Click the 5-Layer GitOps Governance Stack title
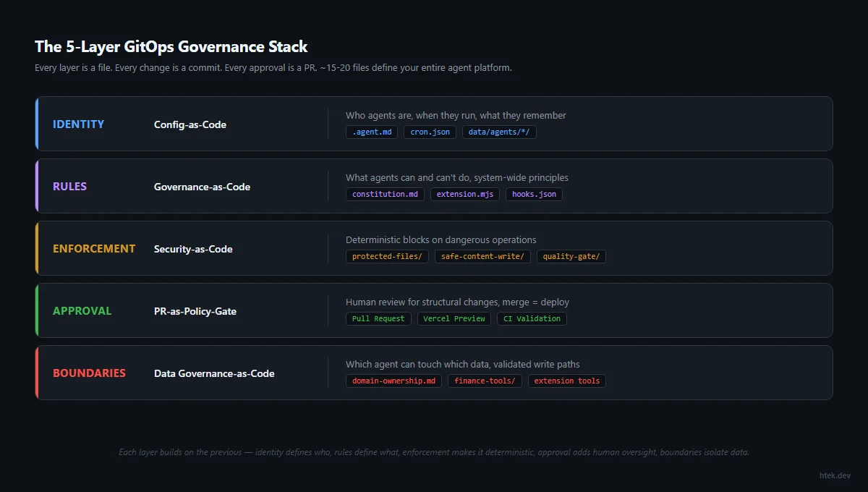 click(x=171, y=47)
